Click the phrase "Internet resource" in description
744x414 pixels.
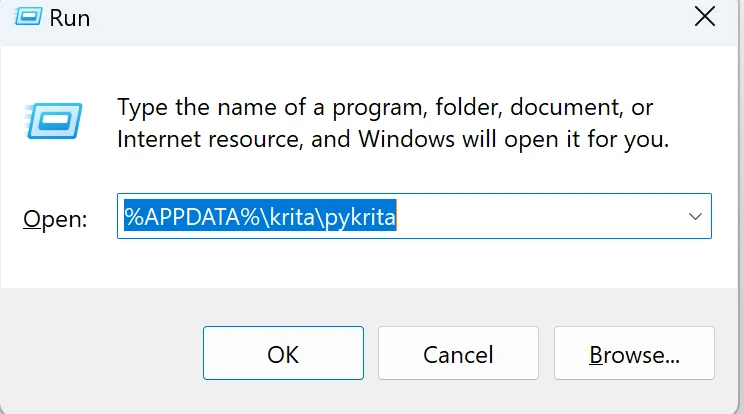tap(210, 139)
